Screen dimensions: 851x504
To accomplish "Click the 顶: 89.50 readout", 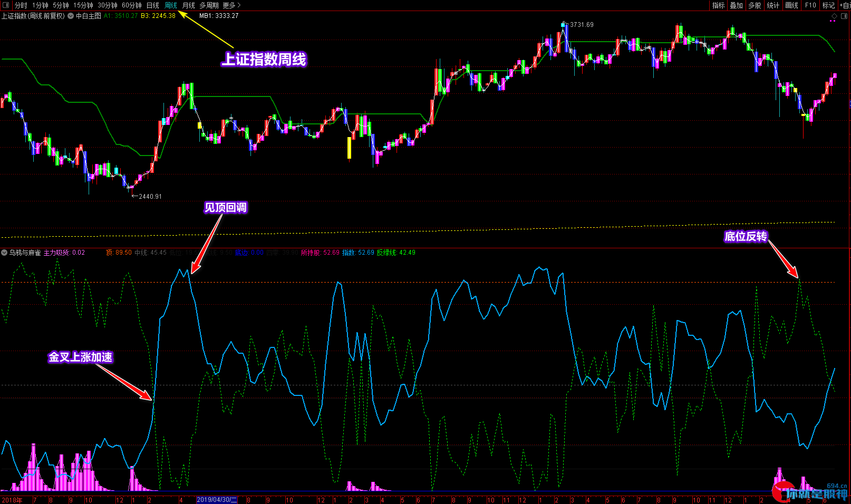I will tap(119, 253).
